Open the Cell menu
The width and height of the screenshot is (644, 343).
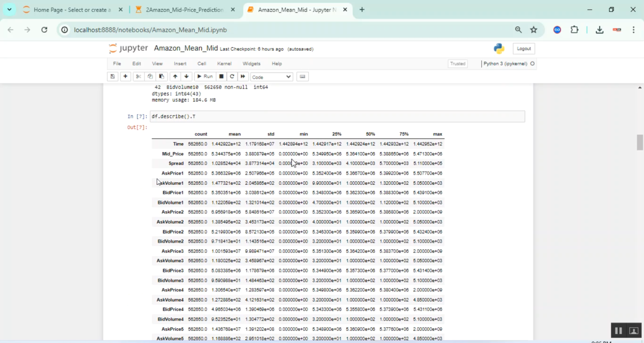tap(202, 64)
